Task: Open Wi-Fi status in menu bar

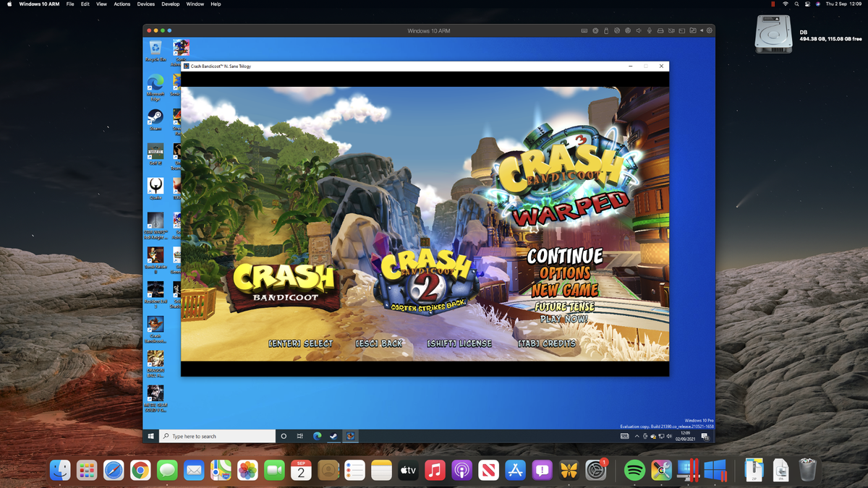Action: (x=786, y=4)
